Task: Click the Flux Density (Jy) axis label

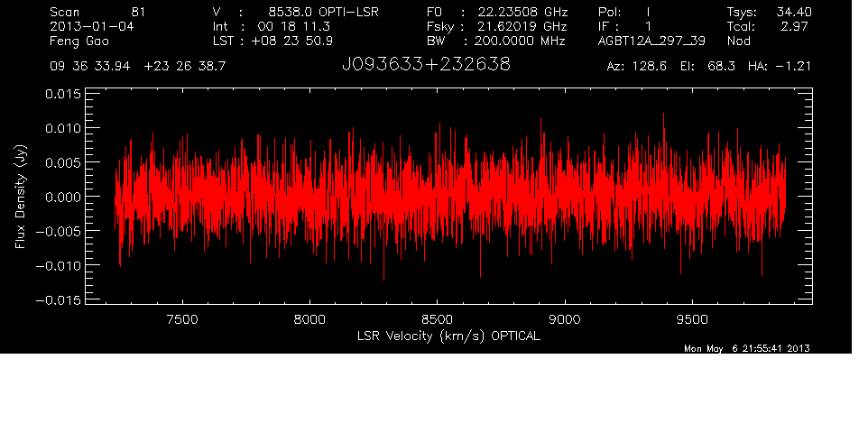Action: pyautogui.click(x=21, y=197)
